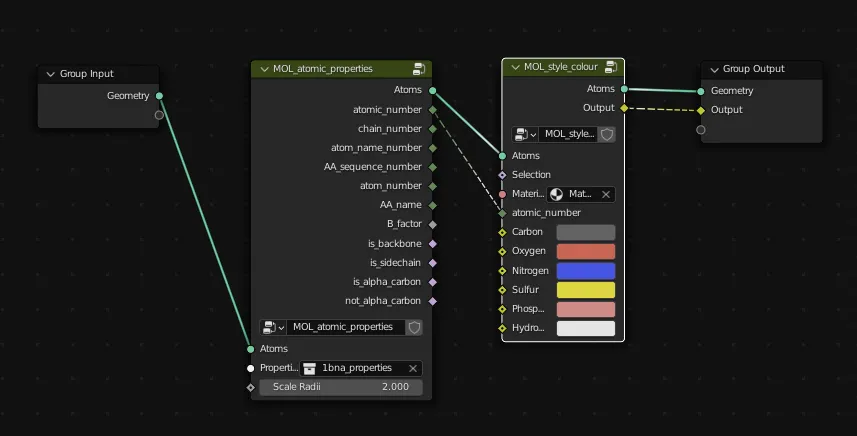Screen dimensions: 857x436
Task: Click Output input socket on Group Output
Action: [x=701, y=110]
